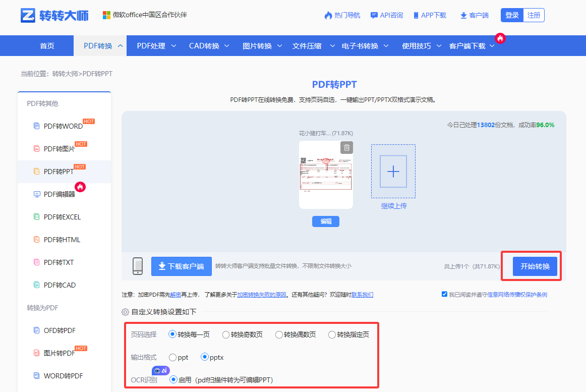Choose ppt output format
Image resolution: width=586 pixels, height=392 pixels.
click(x=172, y=358)
